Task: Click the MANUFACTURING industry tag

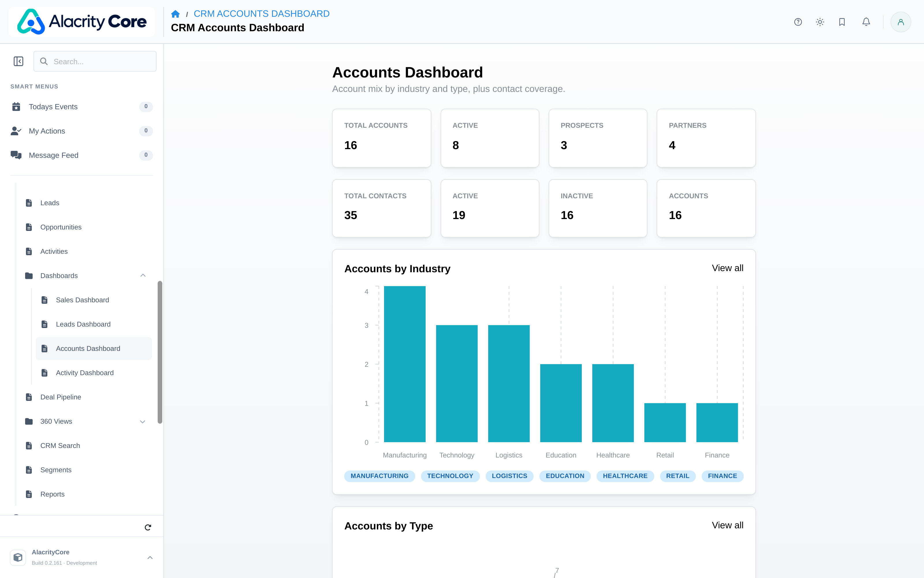Action: pyautogui.click(x=379, y=476)
